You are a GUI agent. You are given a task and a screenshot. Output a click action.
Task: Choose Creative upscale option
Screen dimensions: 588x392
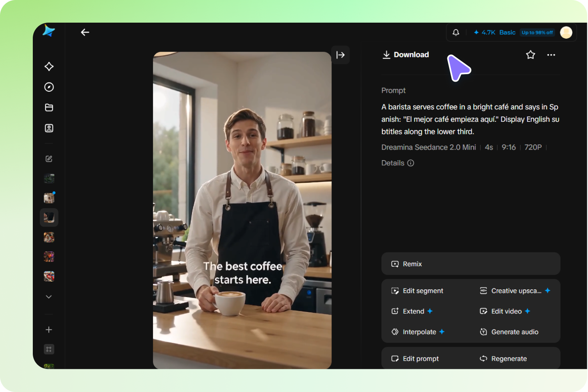click(x=515, y=291)
